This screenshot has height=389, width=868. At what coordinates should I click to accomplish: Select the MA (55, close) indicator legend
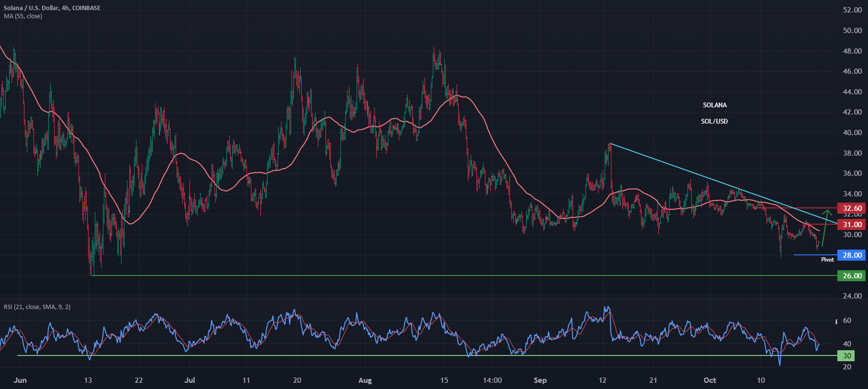(x=23, y=16)
